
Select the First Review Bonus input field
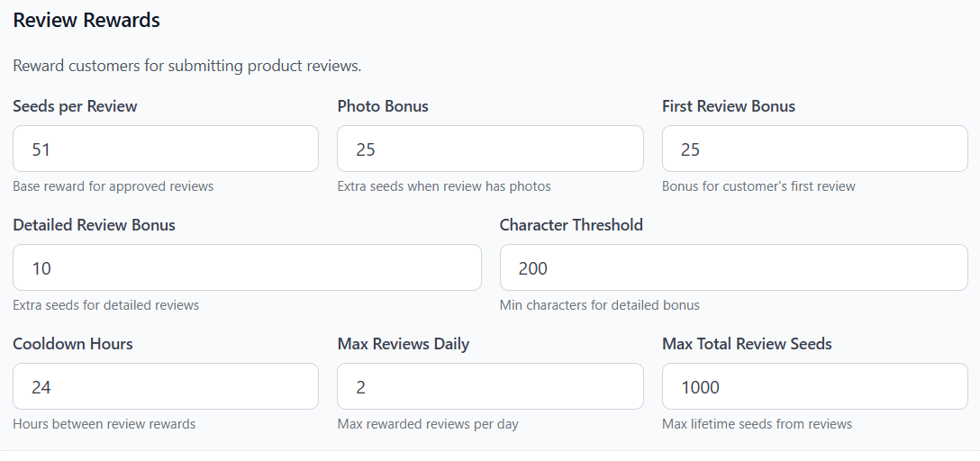point(814,149)
